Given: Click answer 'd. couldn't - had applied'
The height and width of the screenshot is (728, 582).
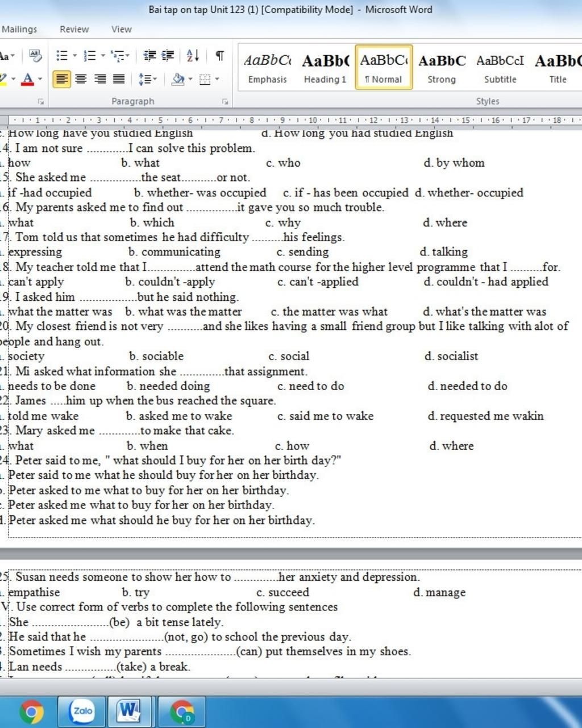Looking at the screenshot, I should 486,282.
